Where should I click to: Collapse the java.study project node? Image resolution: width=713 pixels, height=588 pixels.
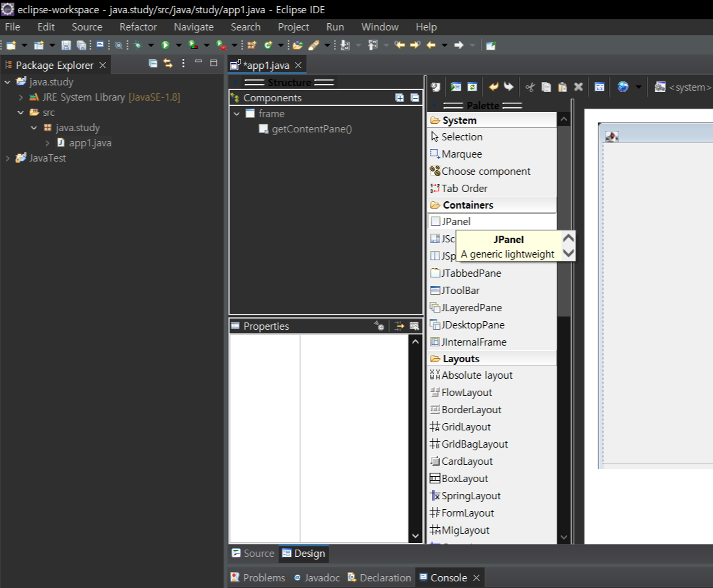coord(8,82)
